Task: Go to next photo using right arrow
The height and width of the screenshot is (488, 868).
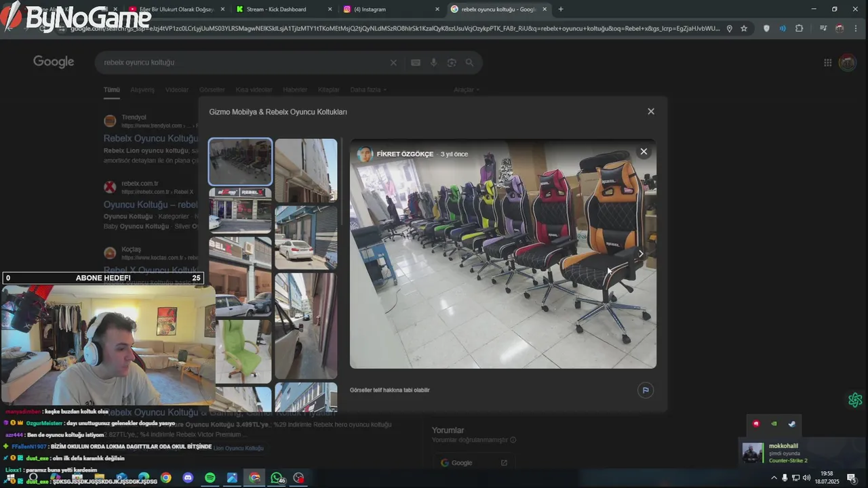Action: tap(641, 253)
